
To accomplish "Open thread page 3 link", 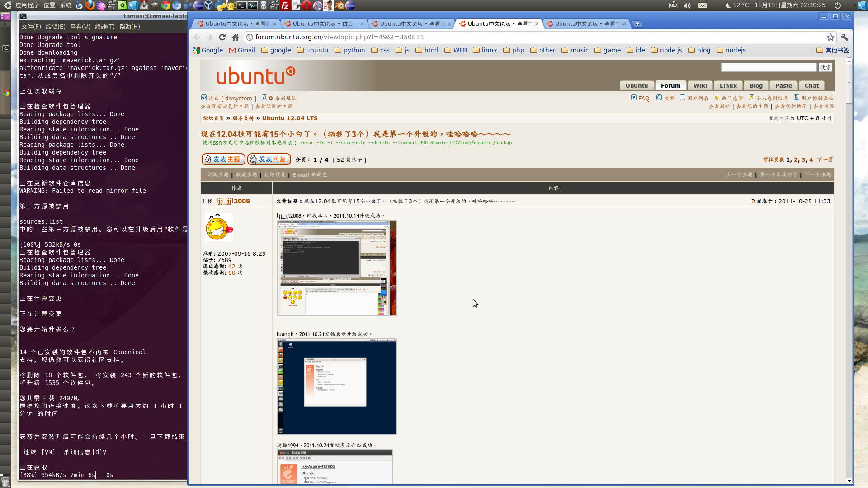I will [803, 160].
